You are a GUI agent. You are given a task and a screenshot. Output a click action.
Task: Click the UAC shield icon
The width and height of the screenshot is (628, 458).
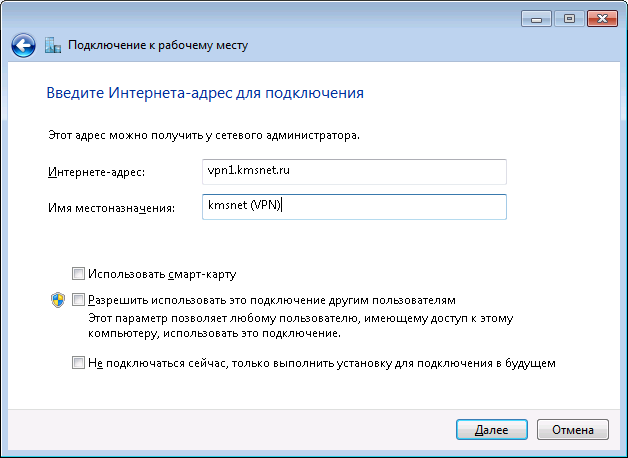(x=58, y=300)
